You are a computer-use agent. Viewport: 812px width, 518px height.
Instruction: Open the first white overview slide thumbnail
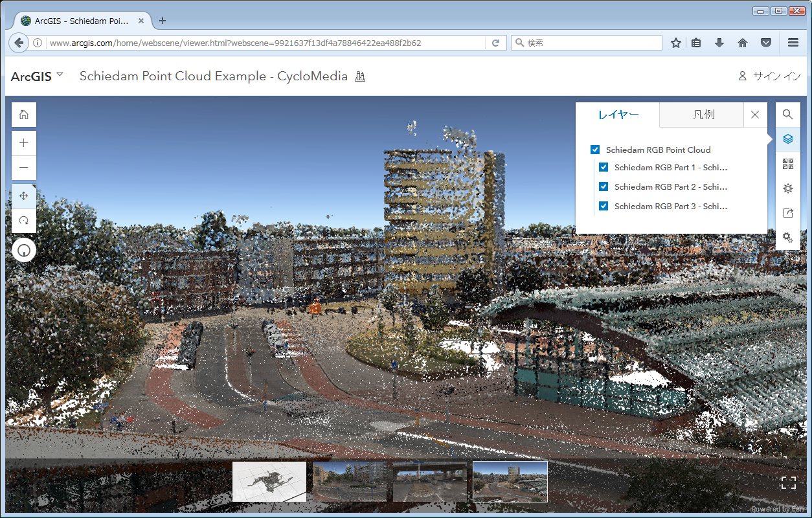(x=269, y=482)
